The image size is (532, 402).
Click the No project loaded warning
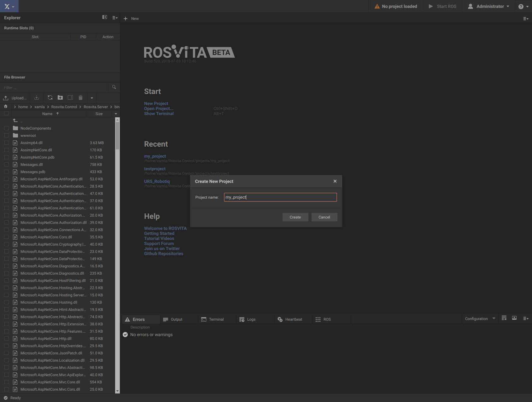tap(395, 6)
